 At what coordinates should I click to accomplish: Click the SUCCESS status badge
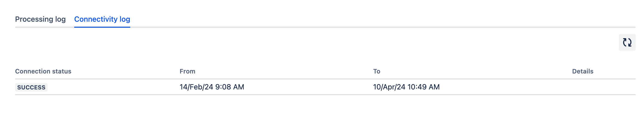[31, 87]
